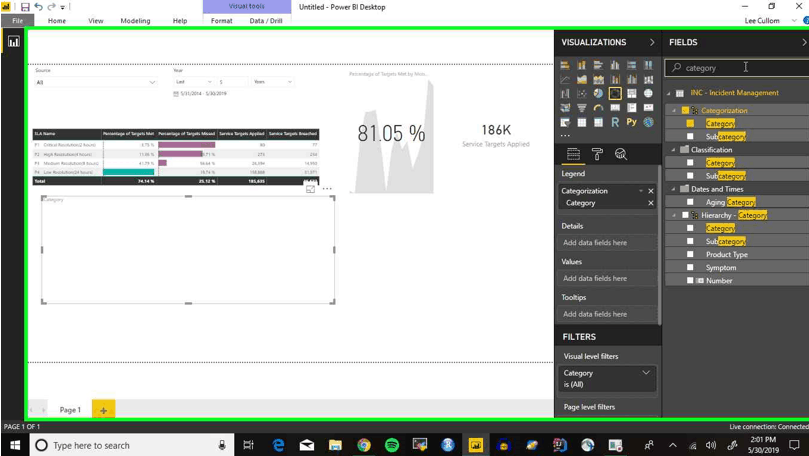Click the Focus mode icon above donut visual
The height and width of the screenshot is (456, 809).
click(311, 189)
